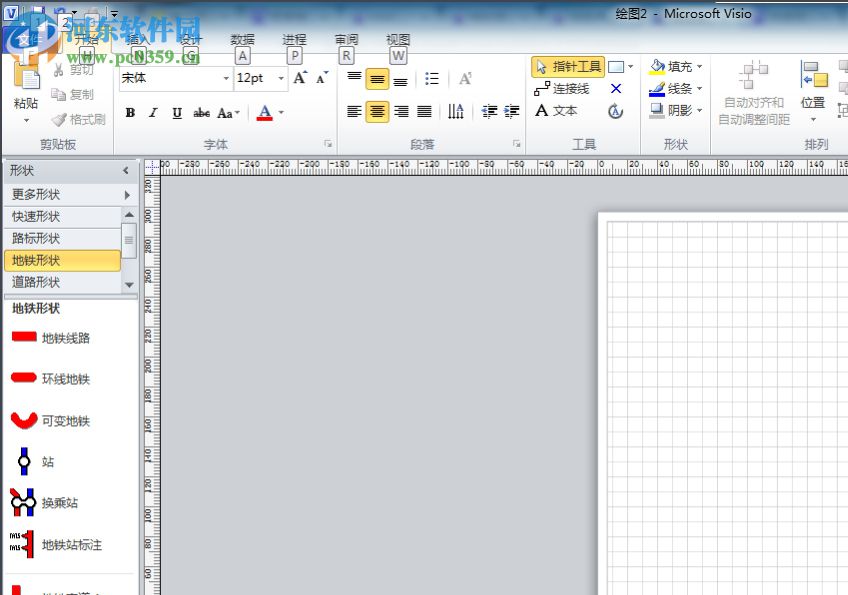
Task: Open the Font dialog launcher
Action: click(328, 144)
